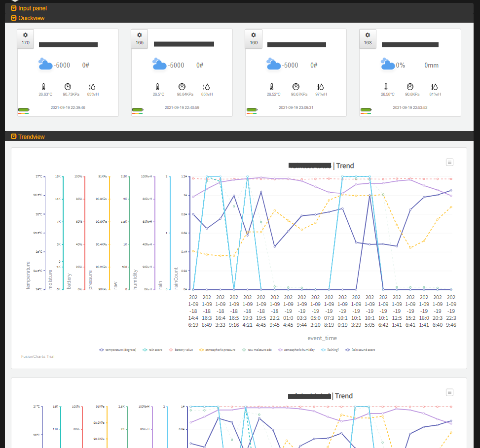Image resolution: width=480 pixels, height=448 pixels.
Task: Click the humidity droplet icon above 81%rH
Action: point(434,87)
